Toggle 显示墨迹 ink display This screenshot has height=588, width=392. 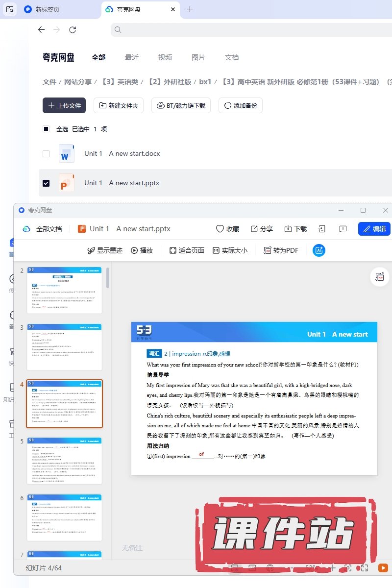click(104, 250)
